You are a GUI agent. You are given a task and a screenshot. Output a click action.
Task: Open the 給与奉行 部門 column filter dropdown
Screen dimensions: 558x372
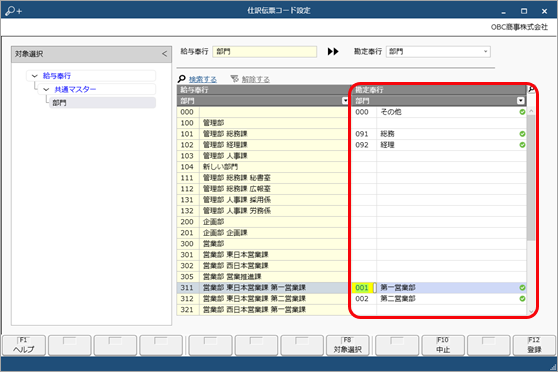coord(345,101)
